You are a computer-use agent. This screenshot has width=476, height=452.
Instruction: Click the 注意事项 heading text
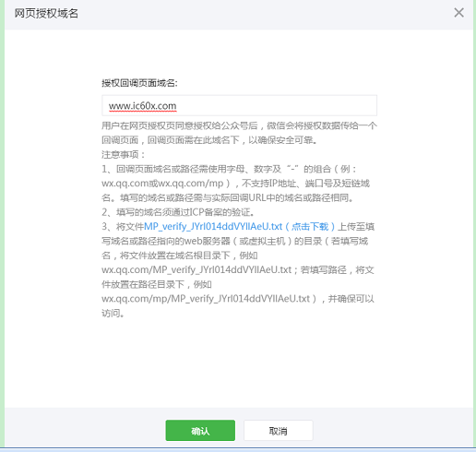[x=123, y=154]
